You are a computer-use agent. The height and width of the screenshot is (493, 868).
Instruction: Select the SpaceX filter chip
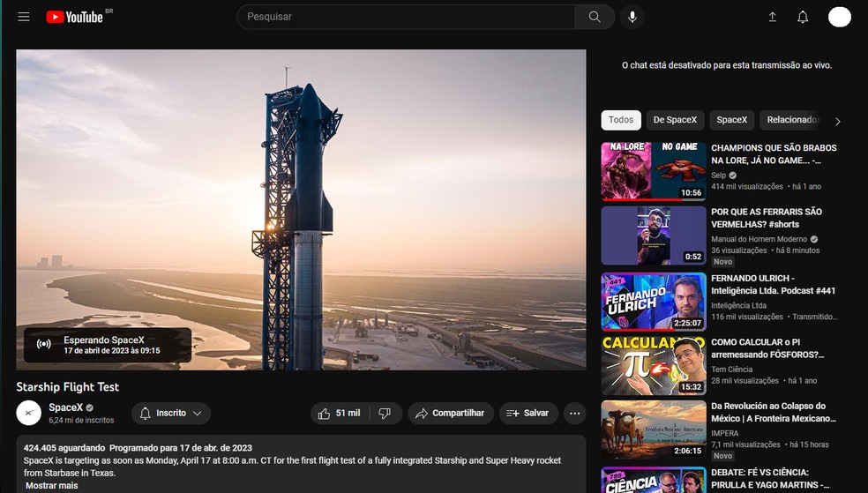pos(732,120)
